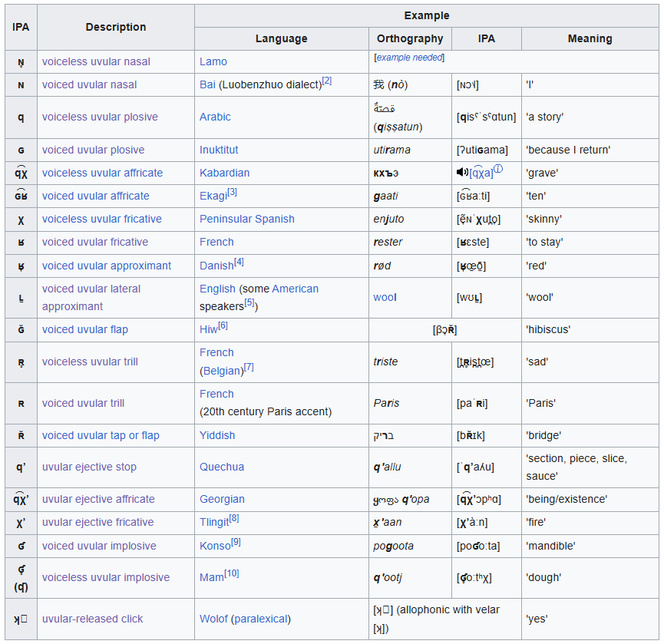
Task: Select the 'hibiscus' meaning cell
Action: (590, 329)
